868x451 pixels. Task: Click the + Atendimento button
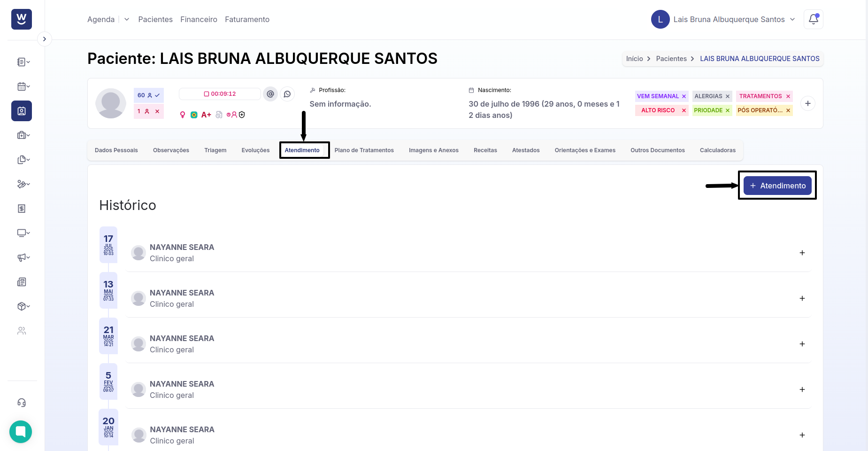tap(777, 186)
